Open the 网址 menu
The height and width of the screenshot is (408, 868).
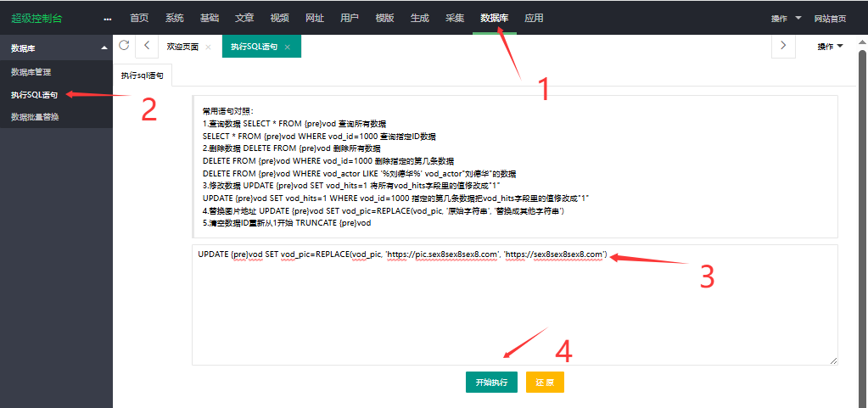(x=315, y=18)
